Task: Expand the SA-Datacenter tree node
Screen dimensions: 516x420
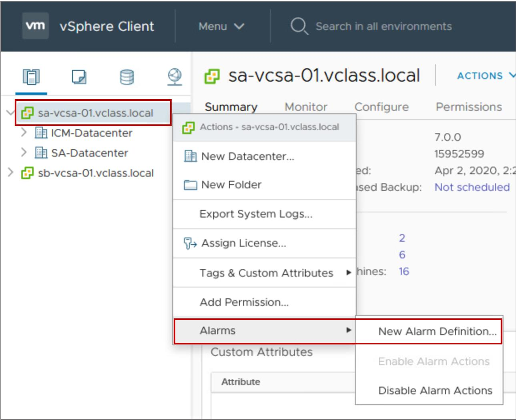Action: pos(24,152)
